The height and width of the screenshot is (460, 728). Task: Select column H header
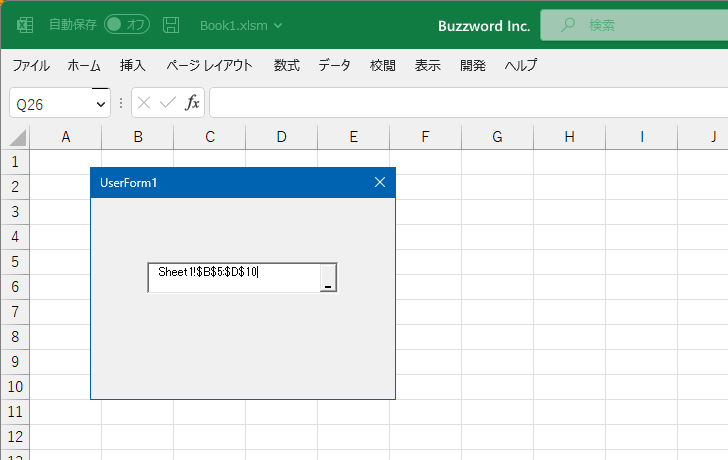pos(570,137)
